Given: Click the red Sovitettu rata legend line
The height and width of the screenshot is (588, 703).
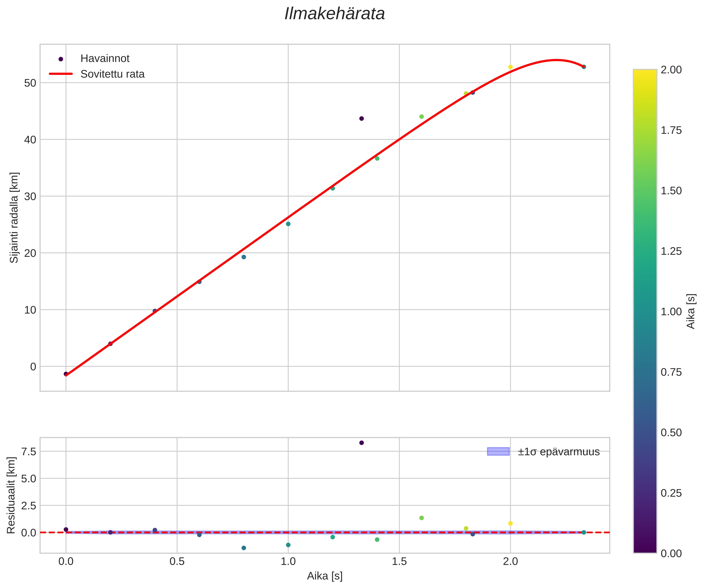Looking at the screenshot, I should 61,74.
